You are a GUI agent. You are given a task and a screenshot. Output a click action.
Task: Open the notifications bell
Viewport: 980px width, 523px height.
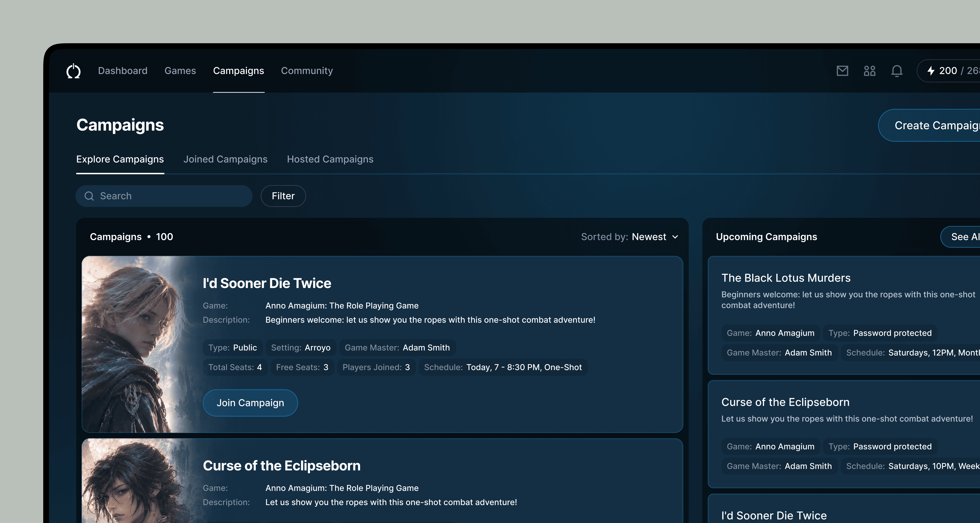[x=897, y=71]
